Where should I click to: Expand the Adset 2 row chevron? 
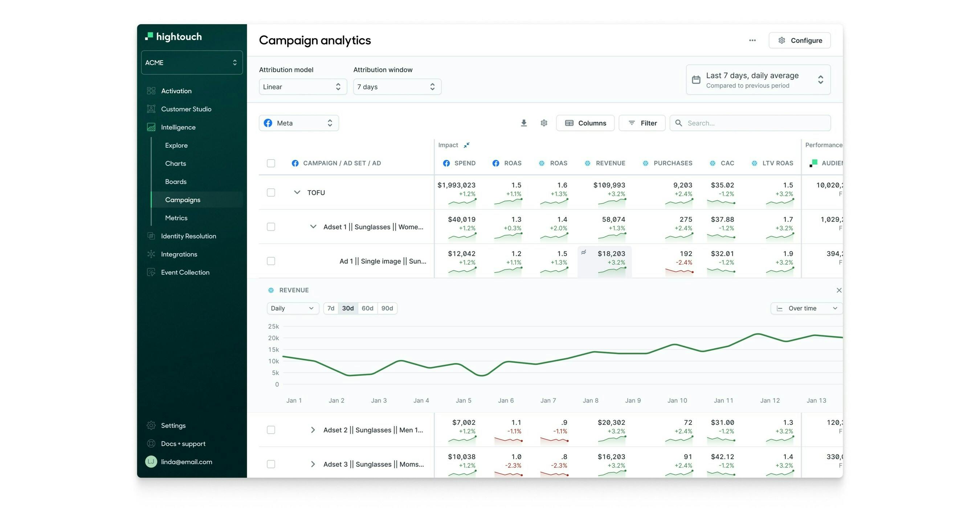tap(313, 430)
